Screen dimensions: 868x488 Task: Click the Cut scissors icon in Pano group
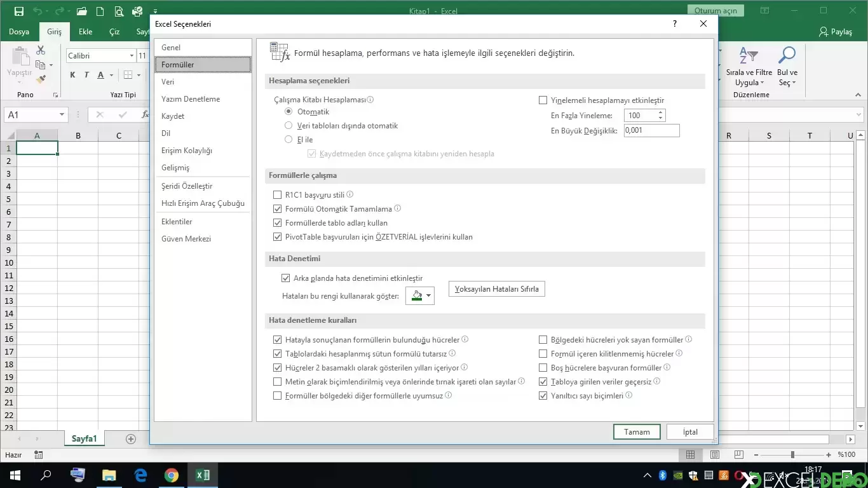(x=41, y=50)
